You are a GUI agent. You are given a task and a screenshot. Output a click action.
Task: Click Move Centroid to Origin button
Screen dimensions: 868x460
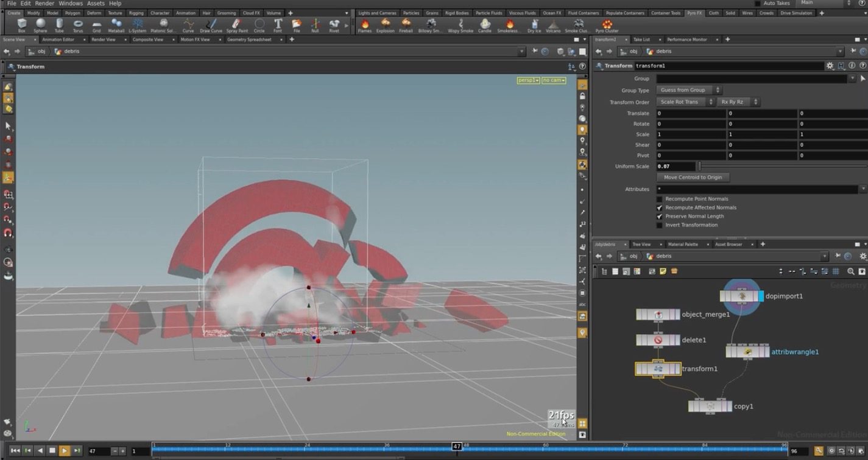693,177
